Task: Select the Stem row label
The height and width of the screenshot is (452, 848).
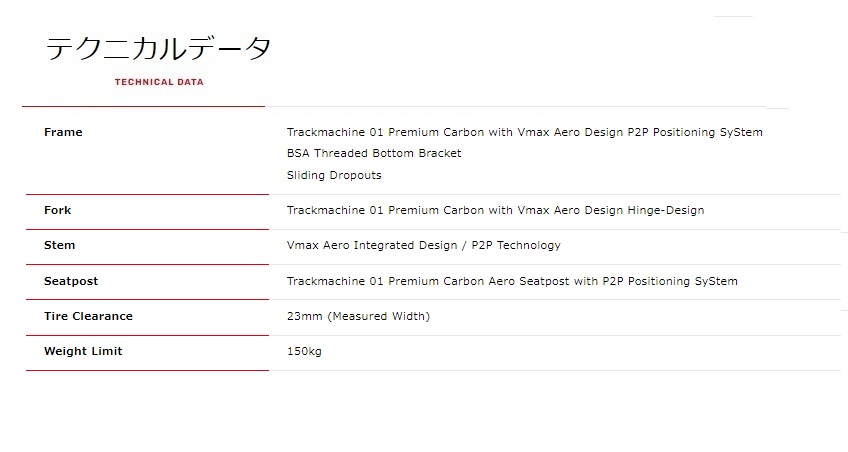Action: [x=59, y=245]
